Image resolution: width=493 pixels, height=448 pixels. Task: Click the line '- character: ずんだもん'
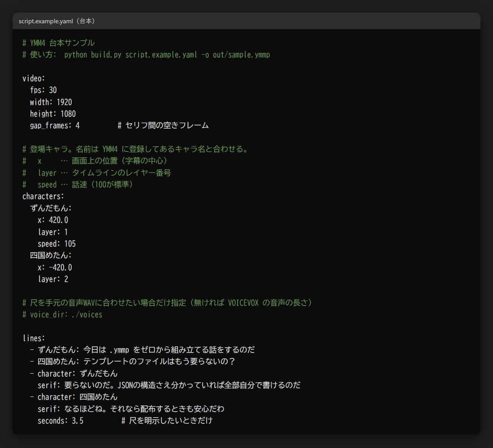pyautogui.click(x=74, y=374)
